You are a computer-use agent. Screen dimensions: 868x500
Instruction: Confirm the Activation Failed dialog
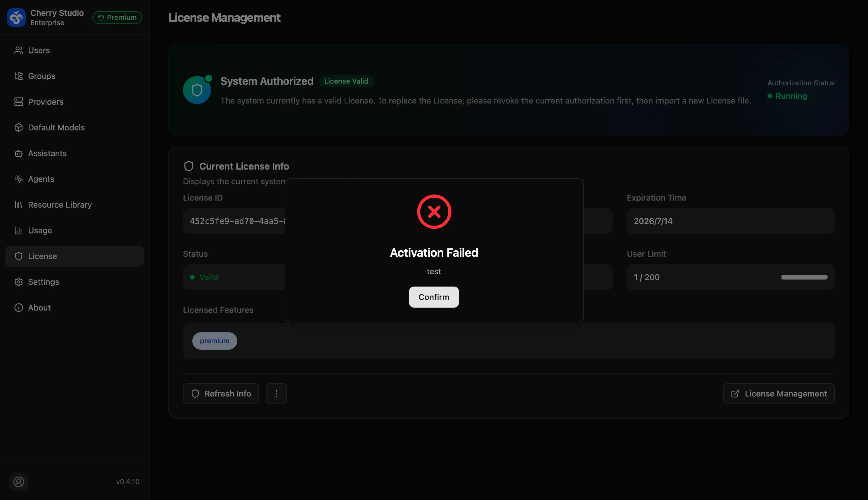[x=434, y=297]
